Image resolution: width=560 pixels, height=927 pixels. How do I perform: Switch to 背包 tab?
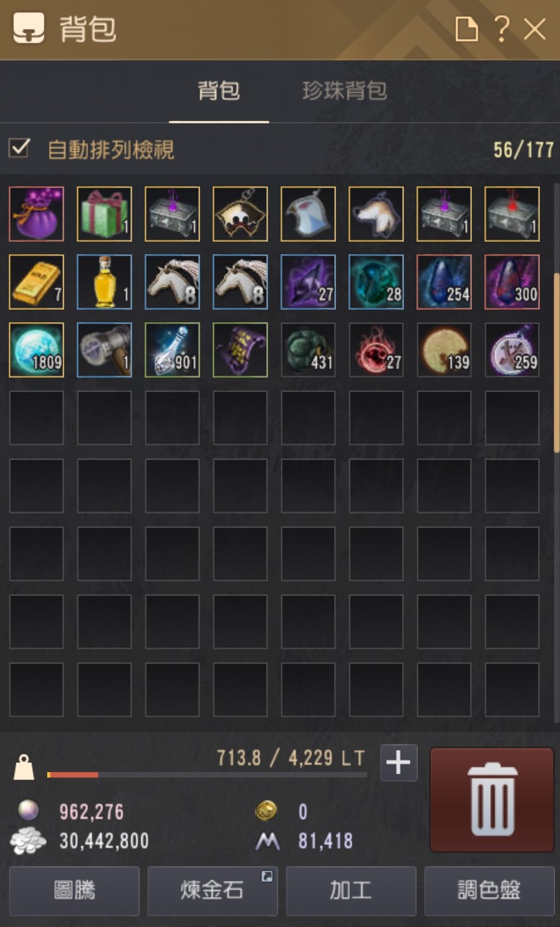click(x=219, y=91)
